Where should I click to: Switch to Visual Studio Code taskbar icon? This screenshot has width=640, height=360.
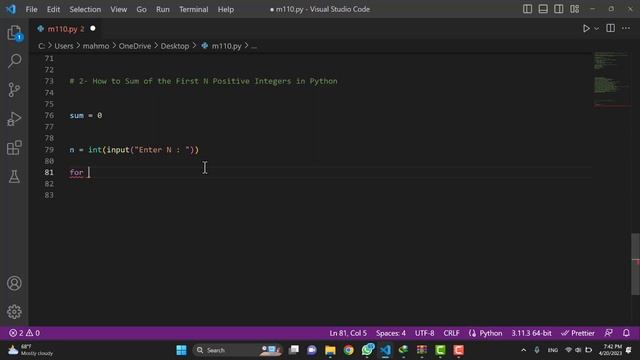tap(385, 350)
